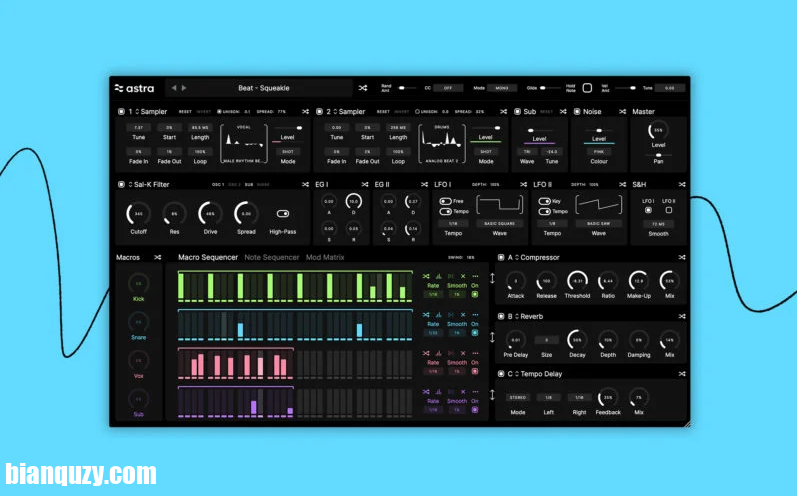This screenshot has height=496, width=797.
Task: Select the Macro Sequencer tab
Action: tap(208, 257)
